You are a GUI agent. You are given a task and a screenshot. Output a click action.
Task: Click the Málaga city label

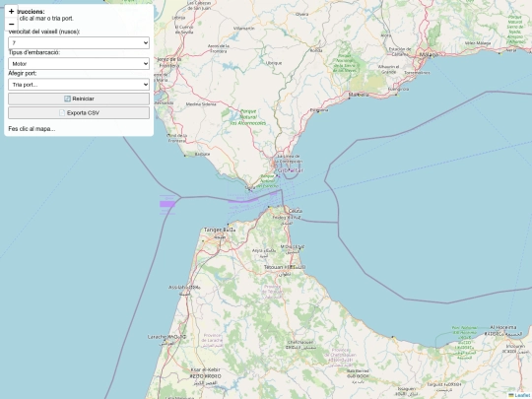pos(429,54)
